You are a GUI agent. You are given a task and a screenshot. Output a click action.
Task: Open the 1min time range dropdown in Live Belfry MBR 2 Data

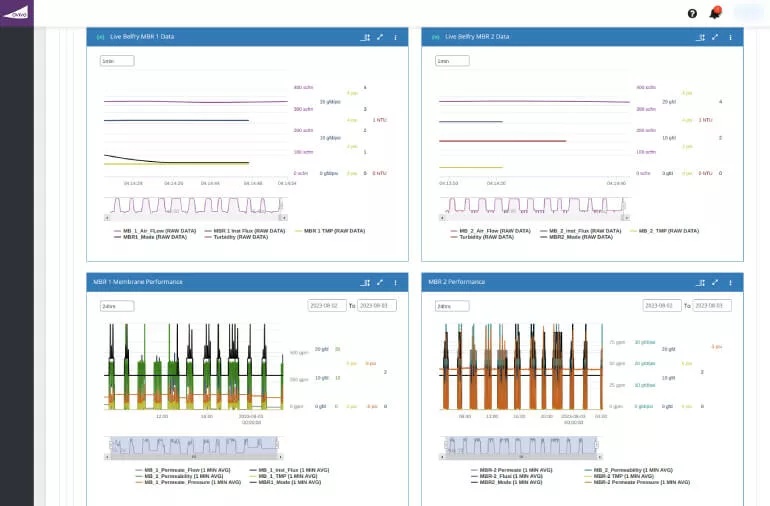tap(452, 61)
